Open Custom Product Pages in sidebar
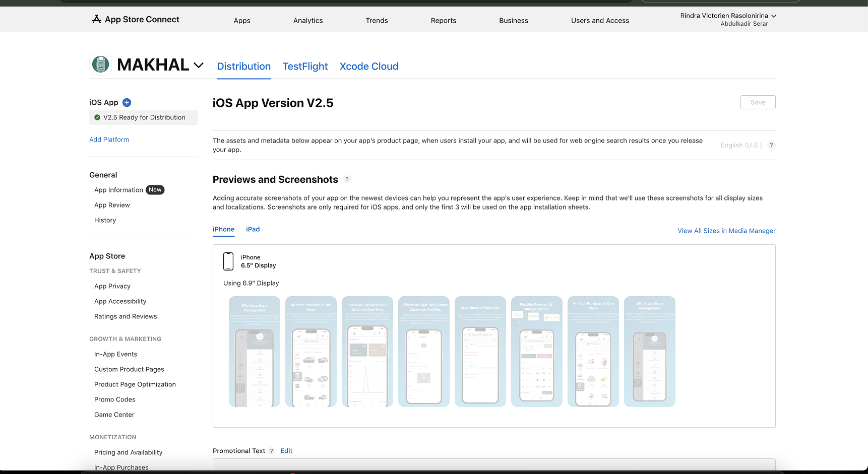 129,369
